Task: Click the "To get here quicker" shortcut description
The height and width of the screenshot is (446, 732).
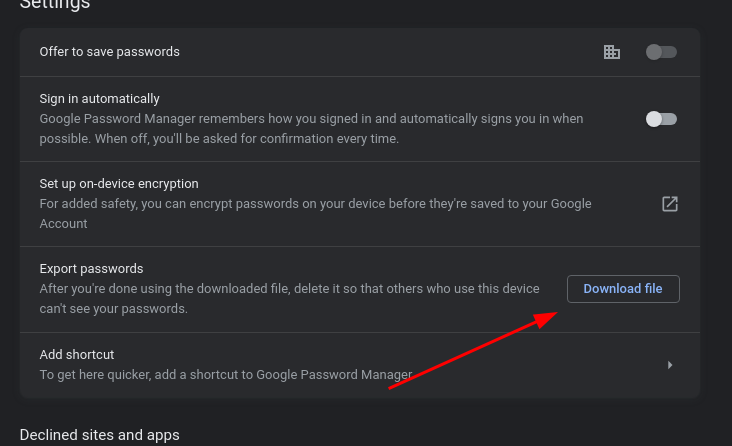Action: tap(226, 375)
